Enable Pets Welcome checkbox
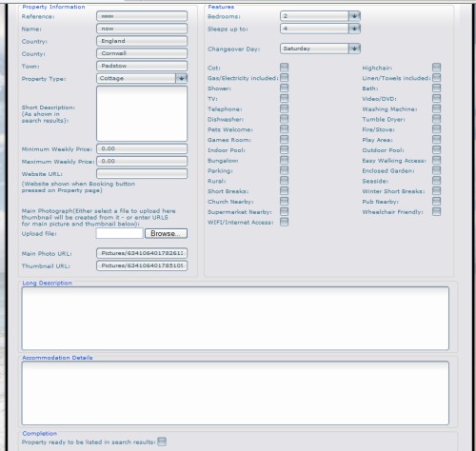 tap(285, 129)
